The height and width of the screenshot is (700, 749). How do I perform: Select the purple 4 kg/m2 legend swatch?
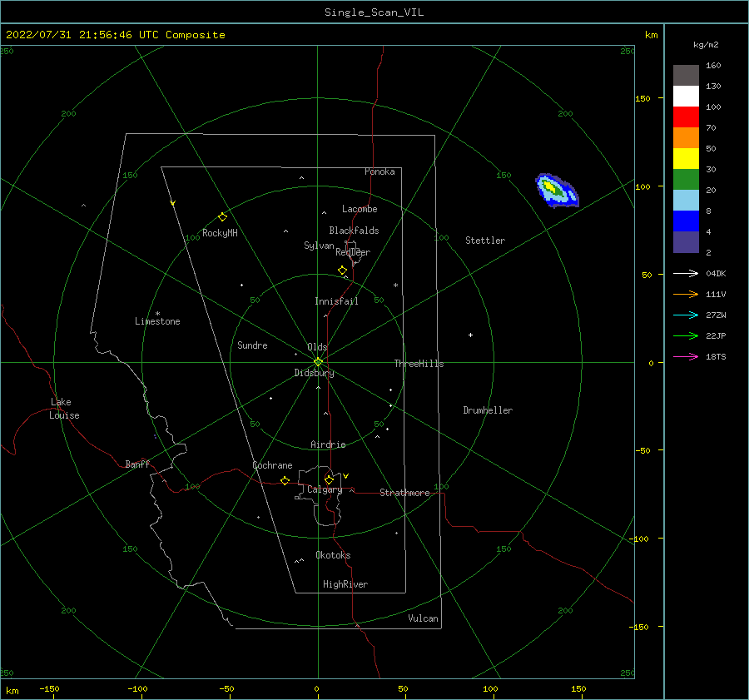pyautogui.click(x=686, y=241)
